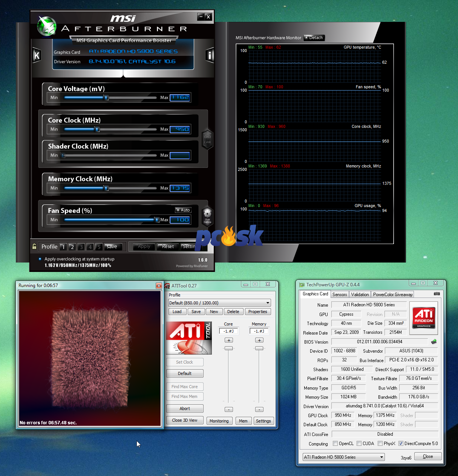Open the information i button in Afterburner
The image size is (458, 476).
[210, 55]
